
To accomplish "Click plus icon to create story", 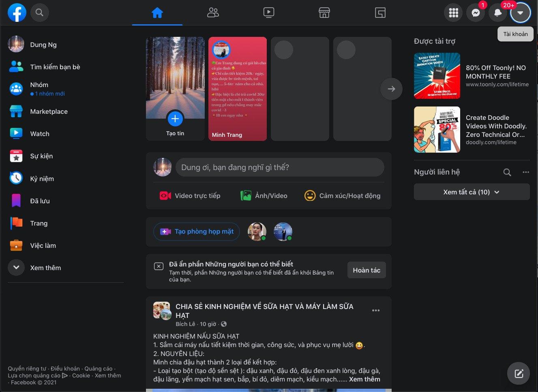I will coord(175,119).
